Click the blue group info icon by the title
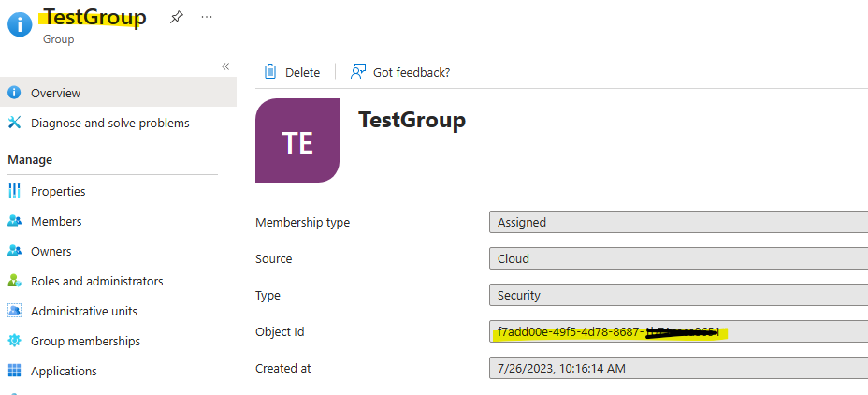 [20, 25]
